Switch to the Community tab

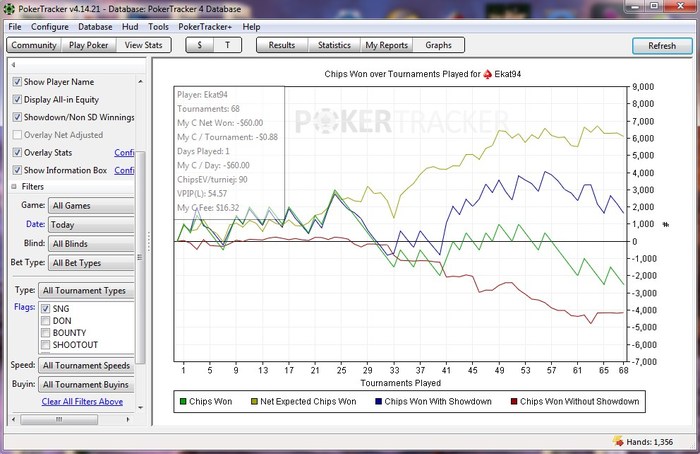coord(34,45)
